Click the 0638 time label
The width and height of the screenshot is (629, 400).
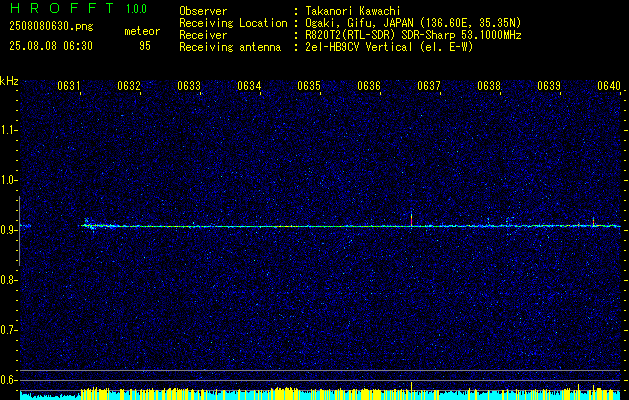tap(489, 86)
